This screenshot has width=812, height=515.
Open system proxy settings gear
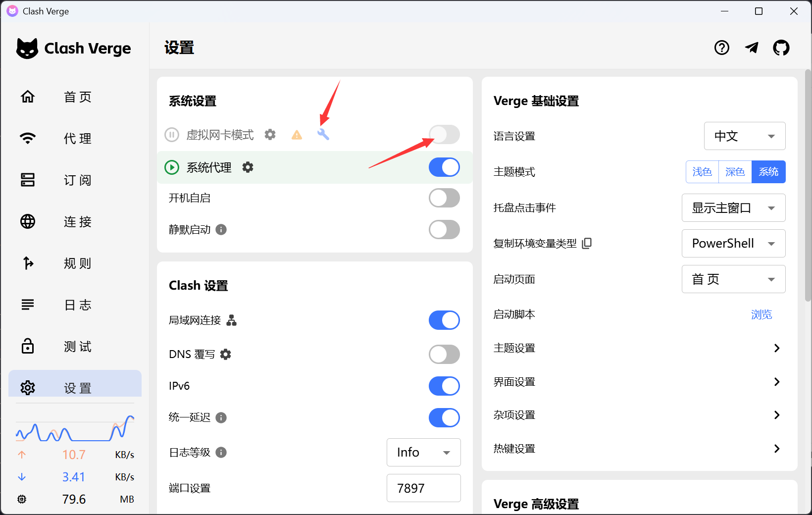pyautogui.click(x=248, y=167)
